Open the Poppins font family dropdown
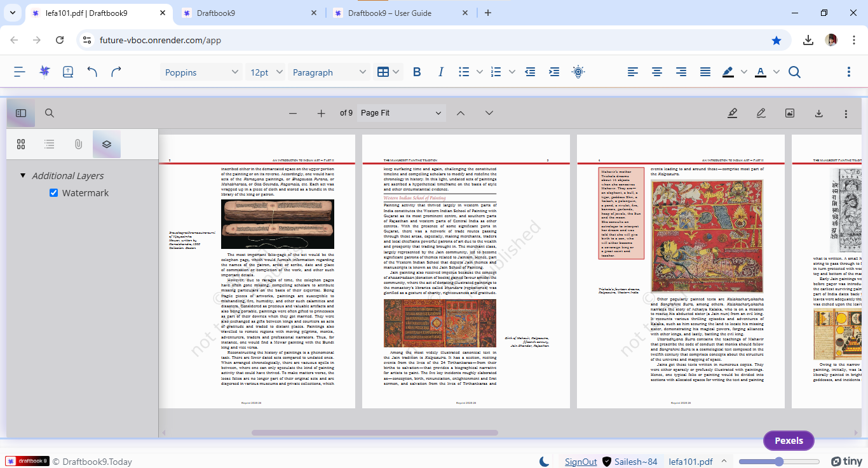The height and width of the screenshot is (468, 868). pos(201,72)
